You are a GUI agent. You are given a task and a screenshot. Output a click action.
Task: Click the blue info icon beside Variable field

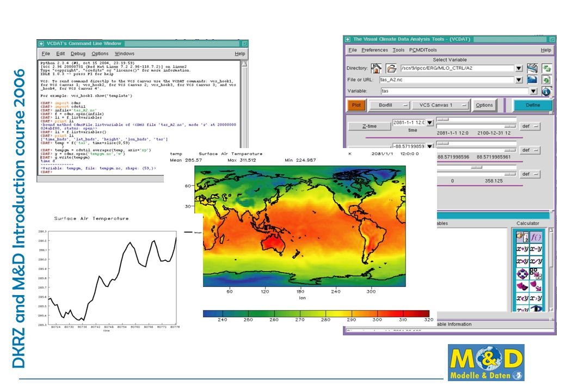coord(546,91)
